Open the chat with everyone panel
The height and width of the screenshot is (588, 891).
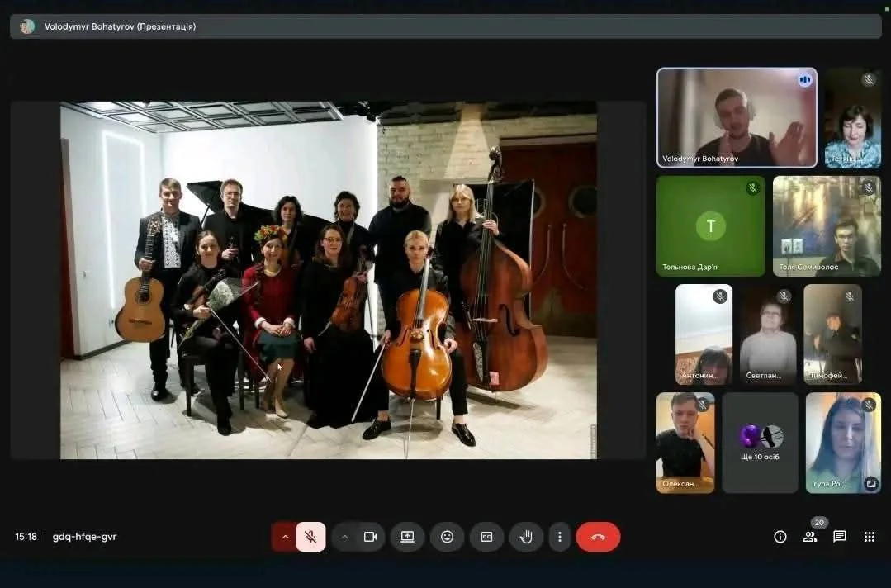tap(839, 537)
